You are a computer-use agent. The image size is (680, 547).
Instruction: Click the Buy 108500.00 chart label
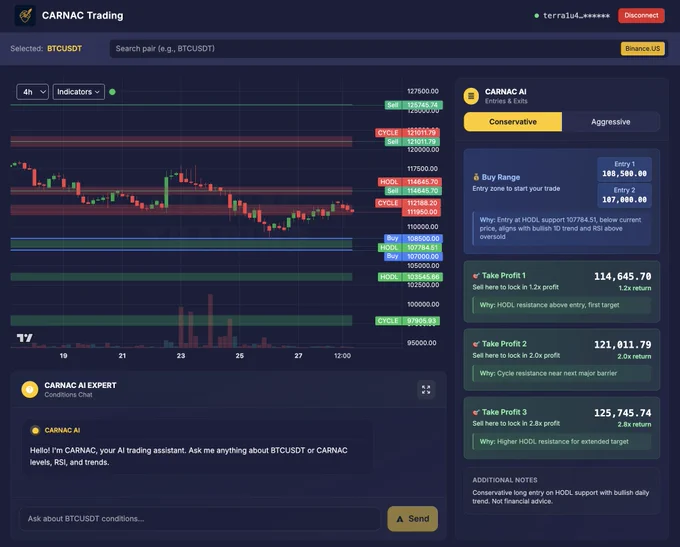pos(413,239)
